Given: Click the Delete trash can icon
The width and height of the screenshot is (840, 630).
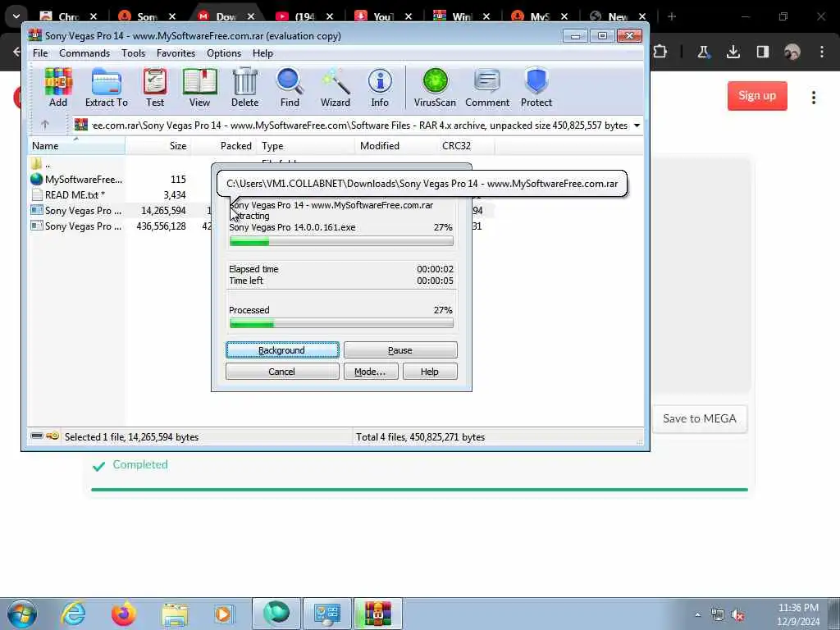Looking at the screenshot, I should 244,87.
